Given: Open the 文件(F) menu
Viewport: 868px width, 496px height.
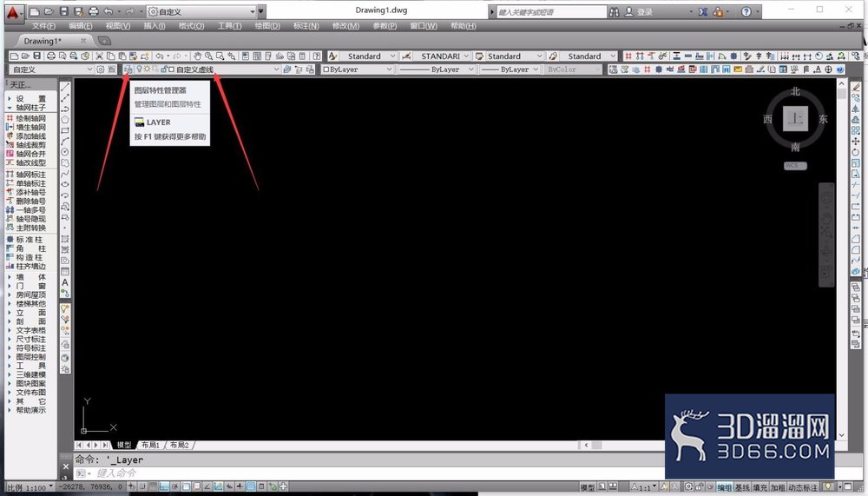Looking at the screenshot, I should pos(43,26).
